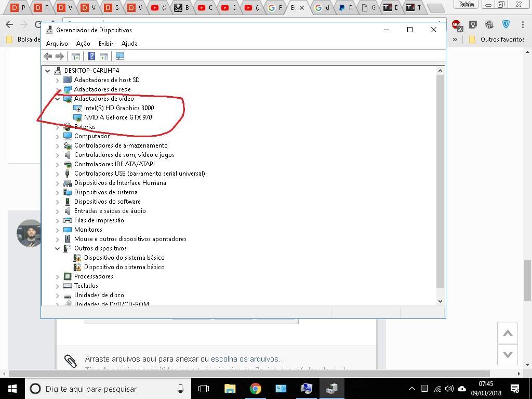Click the DESKTOP-C4RUHP4 computer root icon
This screenshot has height=399, width=532.
tap(57, 71)
